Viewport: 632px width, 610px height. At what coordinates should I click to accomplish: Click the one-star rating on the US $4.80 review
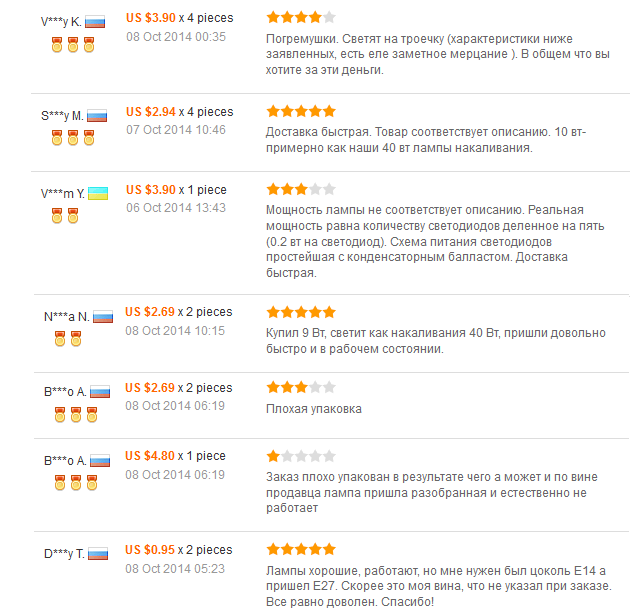301,456
